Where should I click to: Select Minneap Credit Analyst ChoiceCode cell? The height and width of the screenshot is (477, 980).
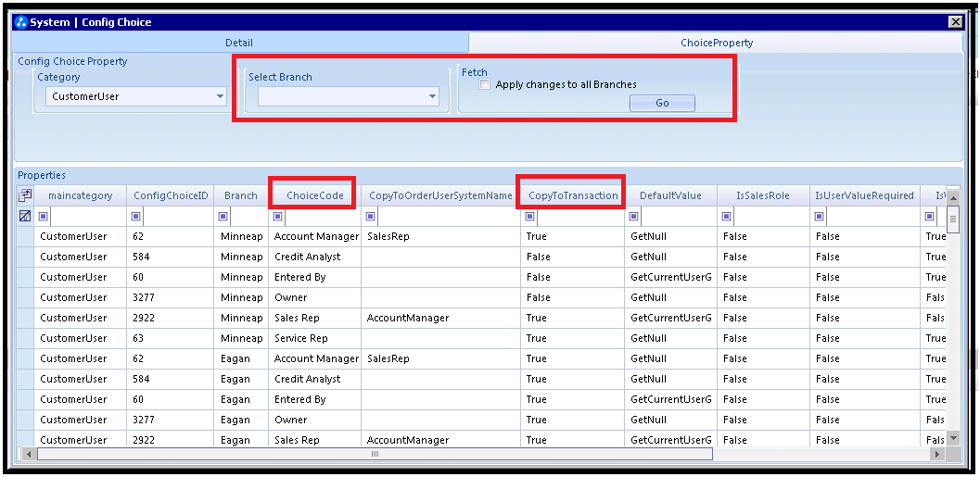(315, 257)
